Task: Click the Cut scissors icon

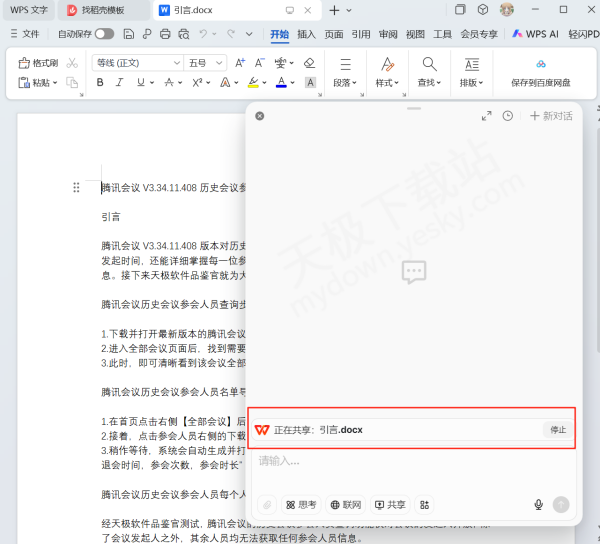Action: [72, 63]
